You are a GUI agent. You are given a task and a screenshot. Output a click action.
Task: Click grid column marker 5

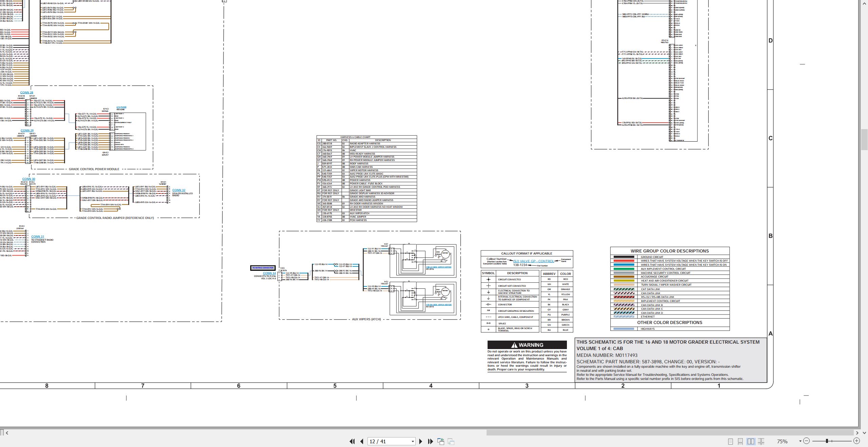pos(335,386)
